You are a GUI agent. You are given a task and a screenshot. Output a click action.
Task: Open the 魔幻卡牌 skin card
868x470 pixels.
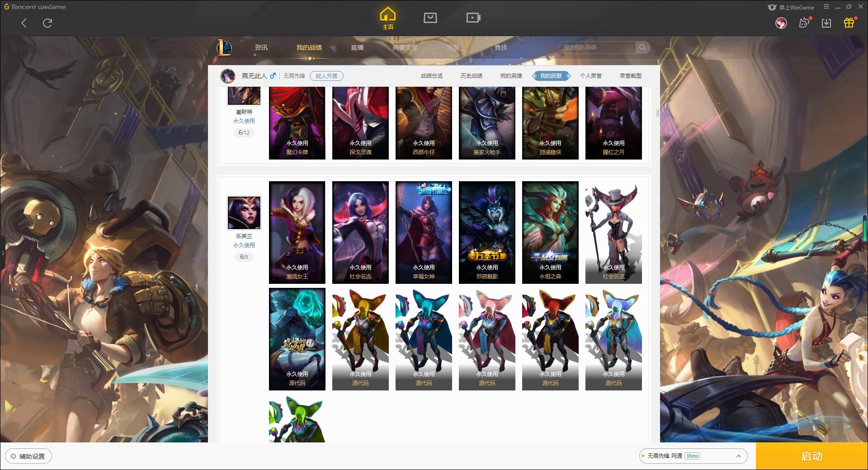[297, 123]
